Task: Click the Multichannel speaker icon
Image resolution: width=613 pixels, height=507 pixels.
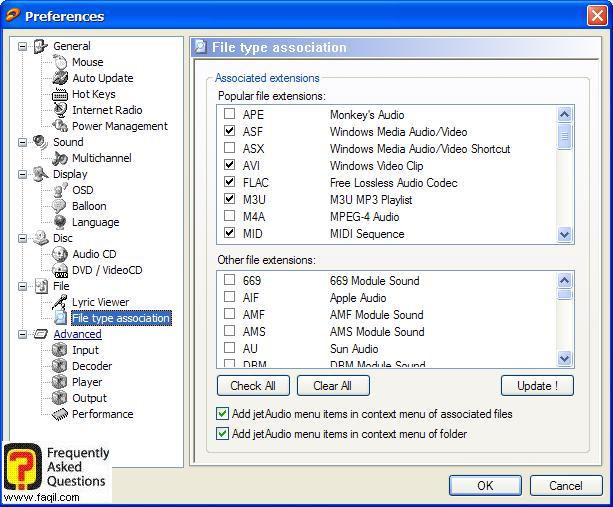Action: click(x=60, y=158)
